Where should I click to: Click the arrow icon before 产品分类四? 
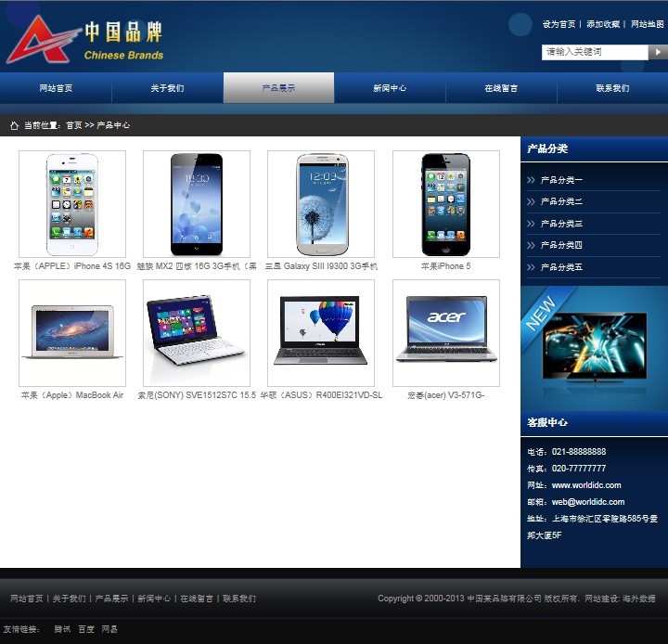[531, 245]
